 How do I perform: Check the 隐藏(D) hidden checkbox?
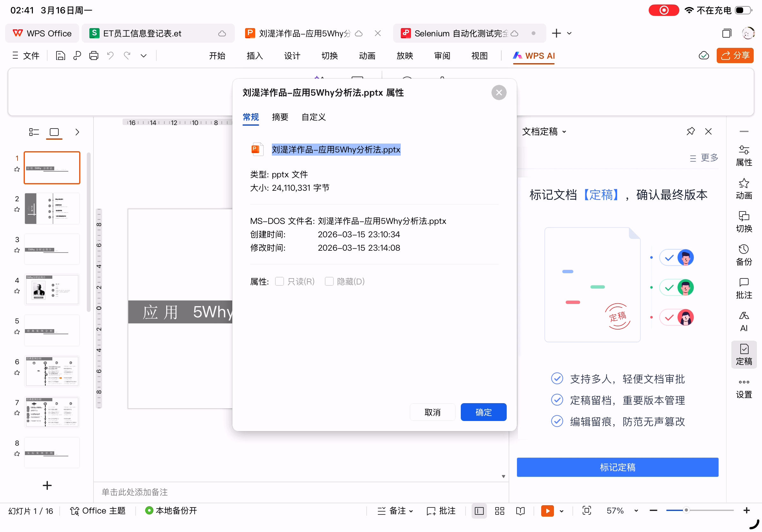[x=329, y=282]
